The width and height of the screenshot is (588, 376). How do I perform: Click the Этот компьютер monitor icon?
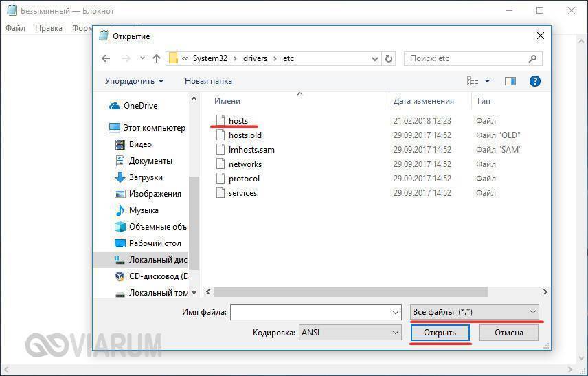(115, 128)
